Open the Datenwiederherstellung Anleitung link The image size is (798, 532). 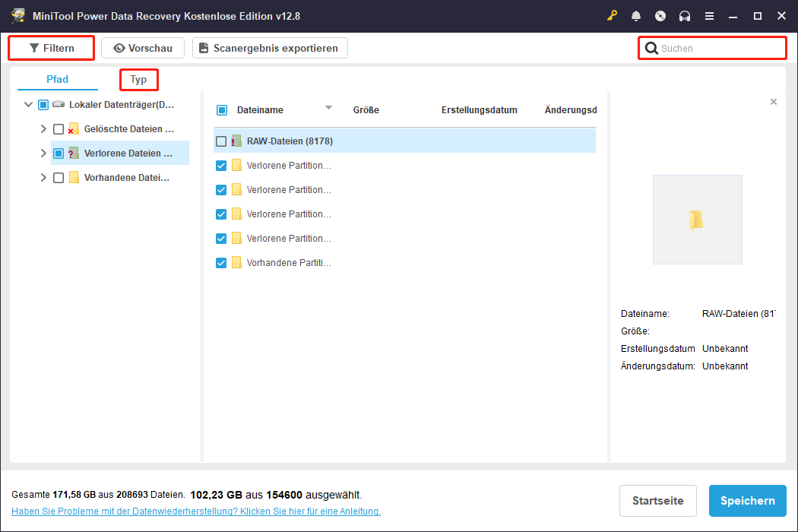(196, 511)
